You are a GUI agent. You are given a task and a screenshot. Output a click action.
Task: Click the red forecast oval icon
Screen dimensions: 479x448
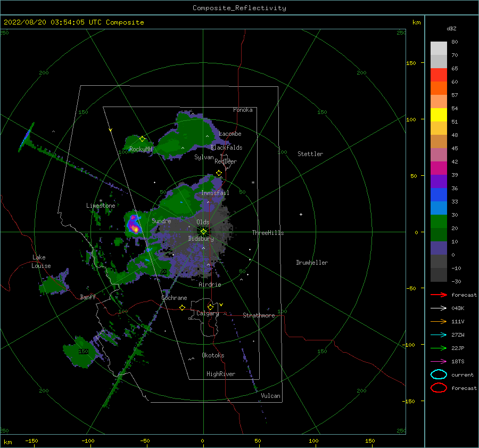pyautogui.click(x=439, y=388)
